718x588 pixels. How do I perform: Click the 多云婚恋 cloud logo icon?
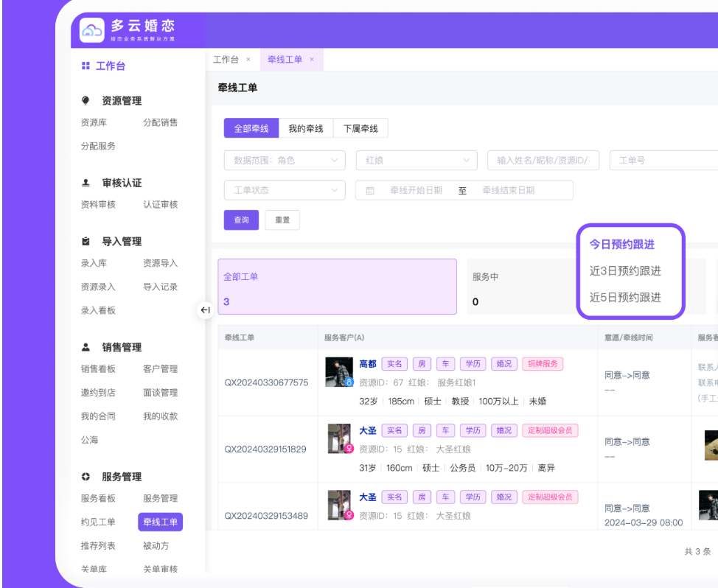coord(91,30)
